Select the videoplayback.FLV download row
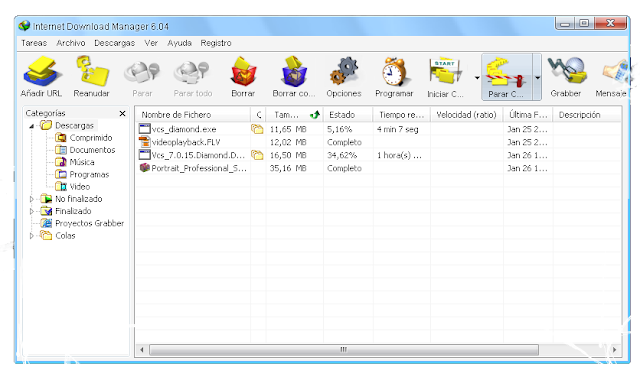640x380 pixels. (378, 142)
